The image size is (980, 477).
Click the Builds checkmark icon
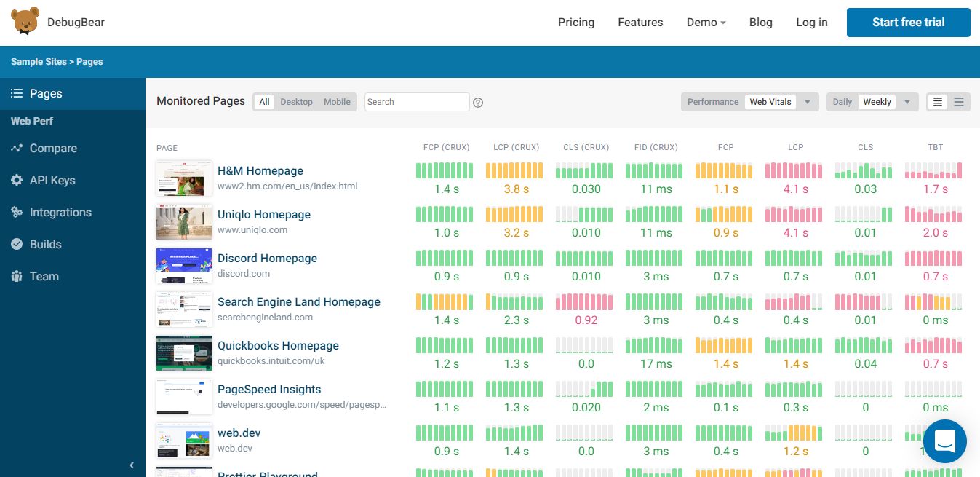[17, 244]
